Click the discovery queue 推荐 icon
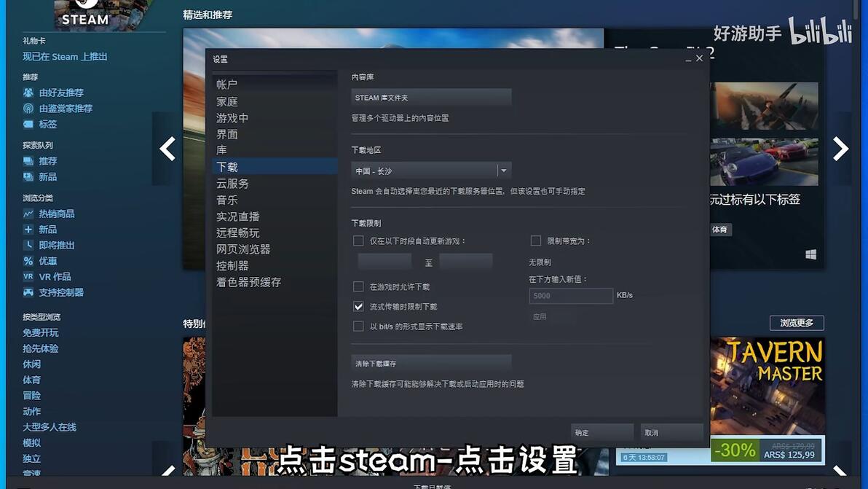The height and width of the screenshot is (489, 868). click(x=28, y=161)
